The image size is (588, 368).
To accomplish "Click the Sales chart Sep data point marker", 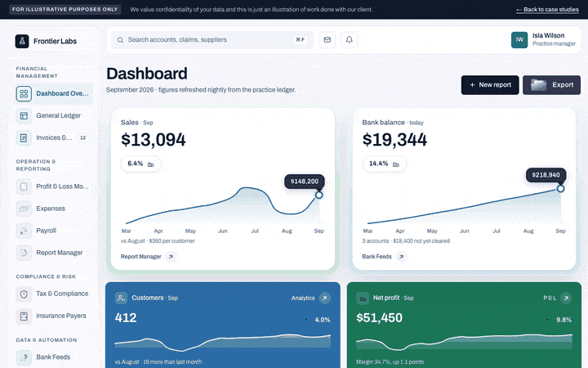I will click(318, 195).
